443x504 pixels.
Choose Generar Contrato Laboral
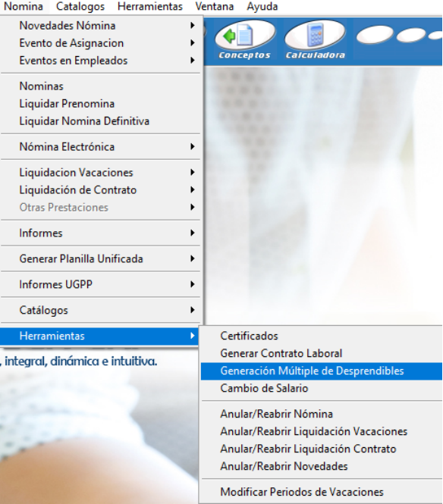tap(321, 353)
